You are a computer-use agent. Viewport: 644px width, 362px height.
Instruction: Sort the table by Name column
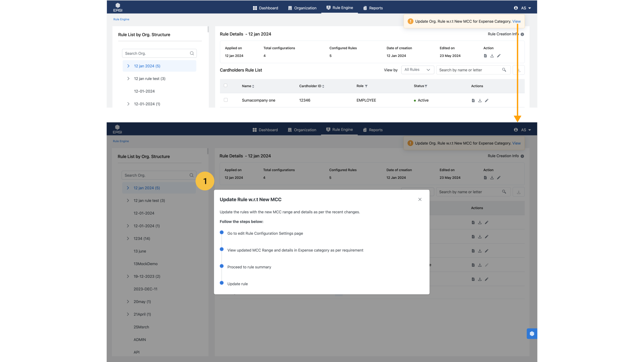[253, 86]
